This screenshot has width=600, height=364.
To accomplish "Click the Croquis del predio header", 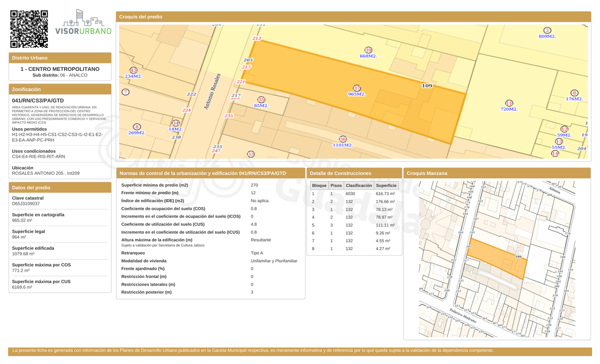I will coord(353,17).
